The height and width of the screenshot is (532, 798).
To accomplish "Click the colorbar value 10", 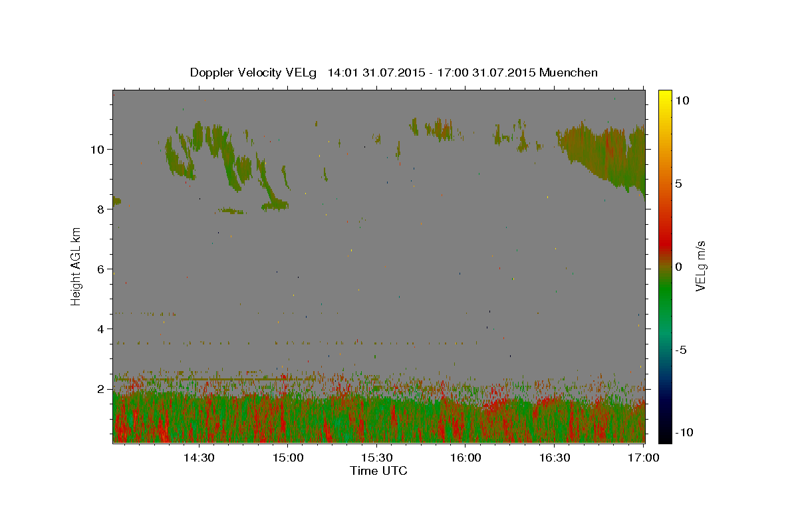I will coord(682,100).
